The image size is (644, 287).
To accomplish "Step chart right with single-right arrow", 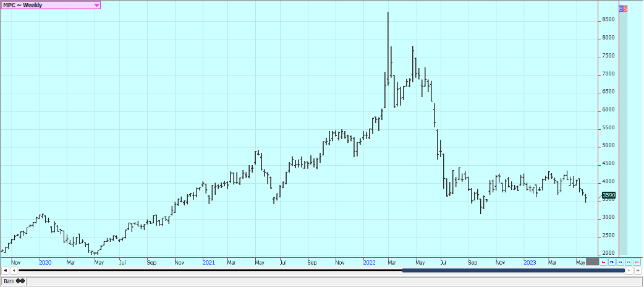I will coord(629,270).
